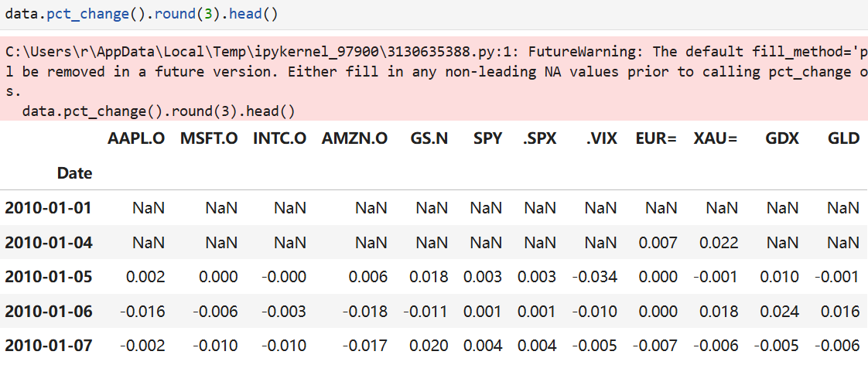Click AMZN.O value -0.017 on 2010-01-07

point(365,346)
